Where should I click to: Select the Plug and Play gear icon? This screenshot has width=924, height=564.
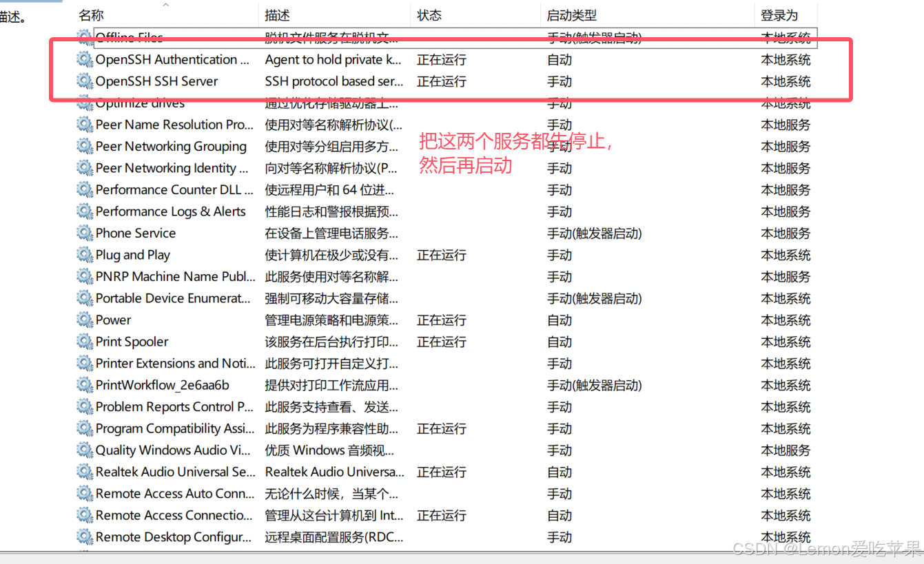coord(85,255)
